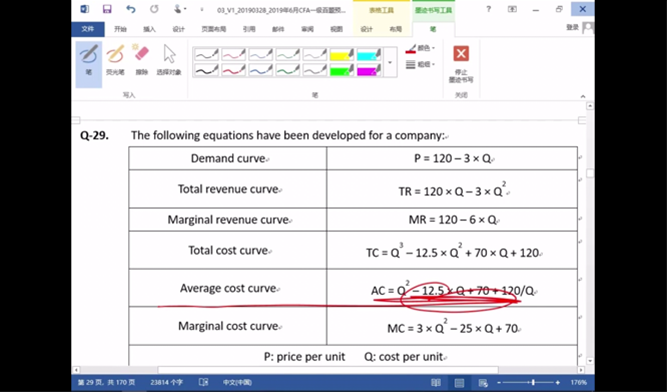Screen dimensions: 667x392
Task: Click the Save icon in quick access toolbar
Action: coord(107,9)
